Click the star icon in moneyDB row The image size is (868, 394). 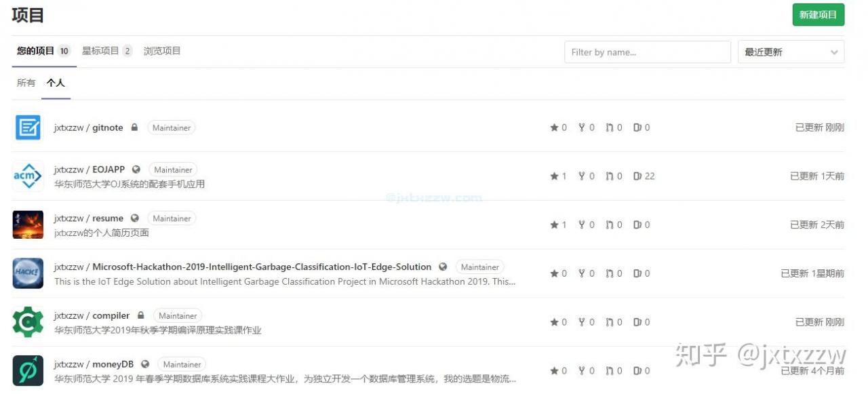pyautogui.click(x=554, y=371)
